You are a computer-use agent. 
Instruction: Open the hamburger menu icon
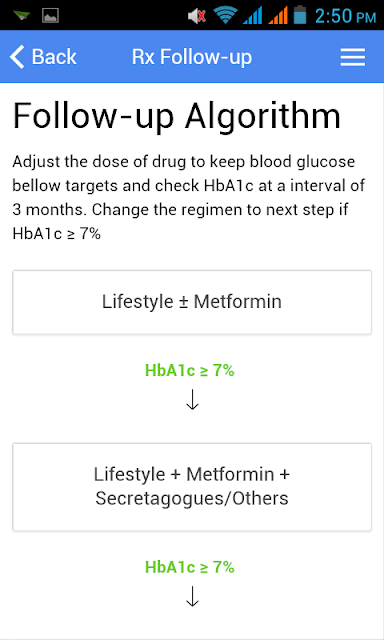coord(353,57)
